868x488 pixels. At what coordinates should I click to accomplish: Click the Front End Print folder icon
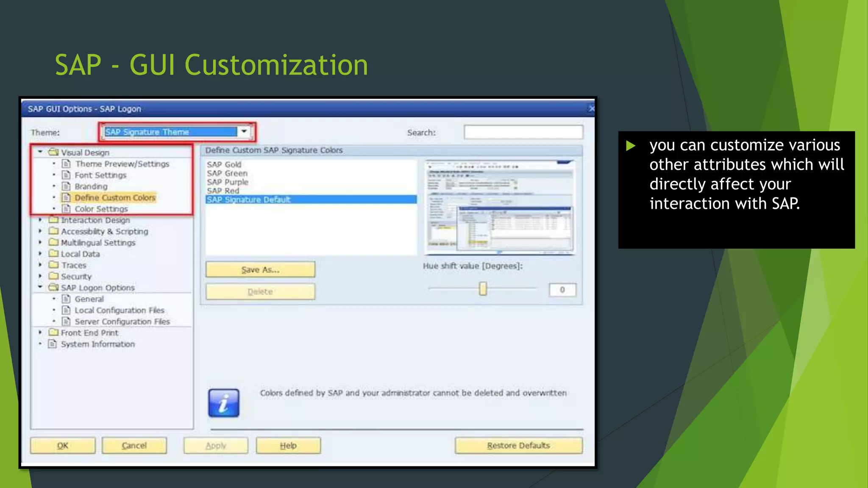(x=53, y=332)
